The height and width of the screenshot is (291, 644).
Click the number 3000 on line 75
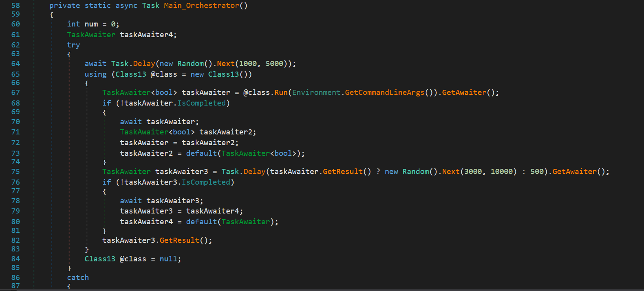tap(473, 172)
